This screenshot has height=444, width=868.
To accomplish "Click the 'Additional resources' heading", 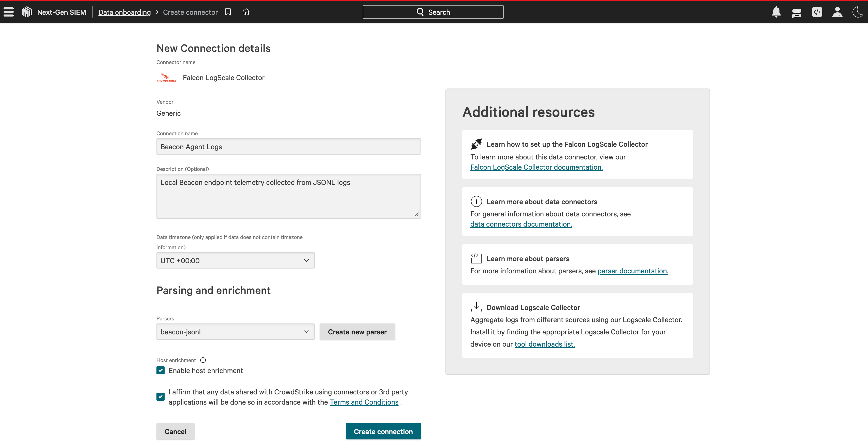I will point(528,112).
